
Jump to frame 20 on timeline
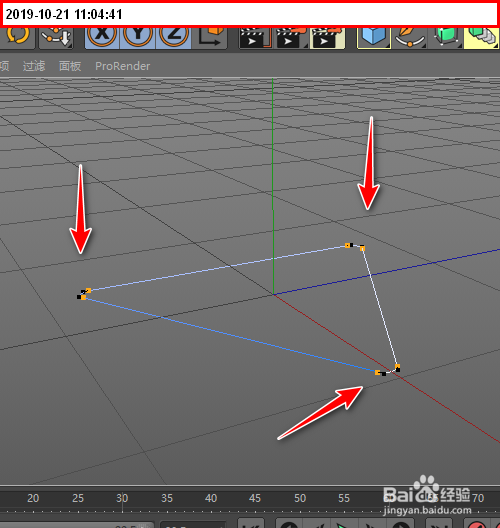[x=33, y=498]
